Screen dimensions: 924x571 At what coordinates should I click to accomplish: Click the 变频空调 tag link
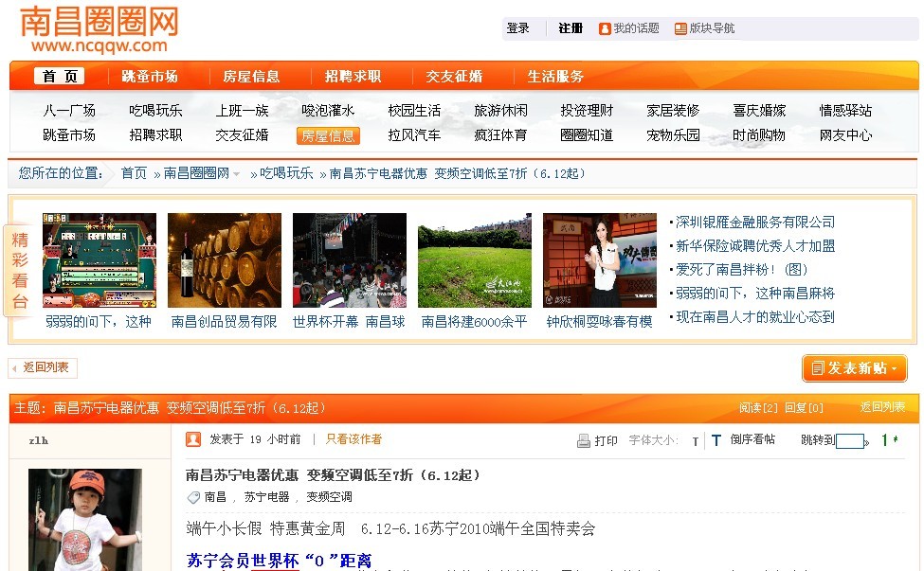329,497
